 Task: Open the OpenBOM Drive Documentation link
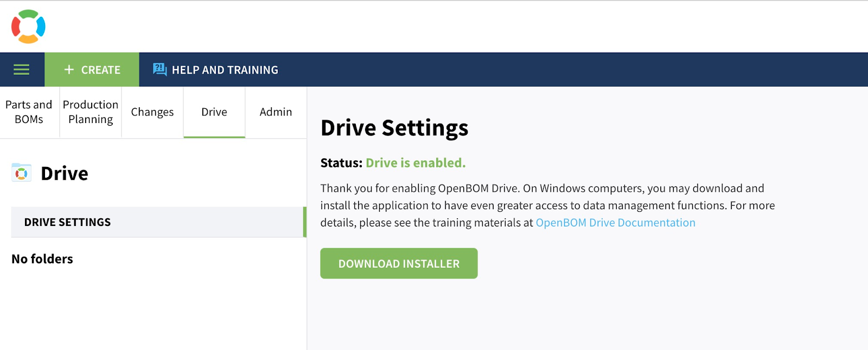tap(615, 223)
